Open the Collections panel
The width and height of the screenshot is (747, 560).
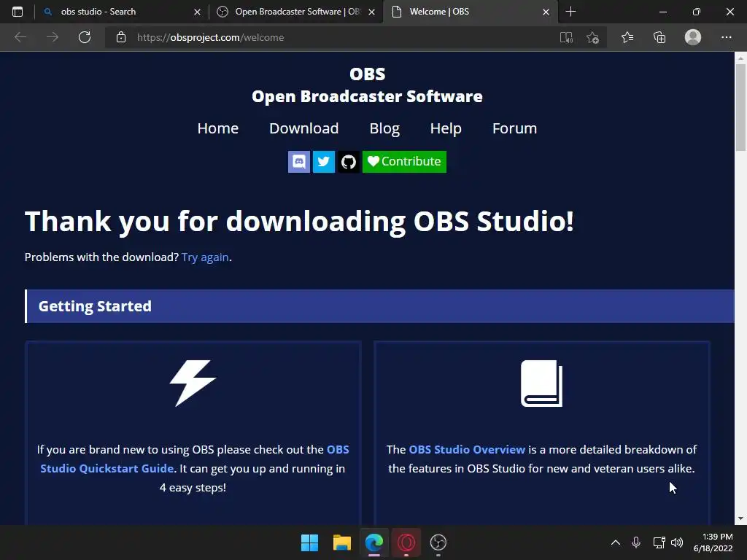click(659, 37)
